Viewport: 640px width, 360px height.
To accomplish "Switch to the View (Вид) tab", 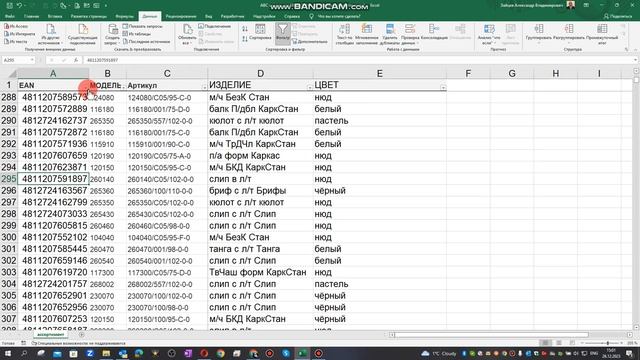I will 209,16.
